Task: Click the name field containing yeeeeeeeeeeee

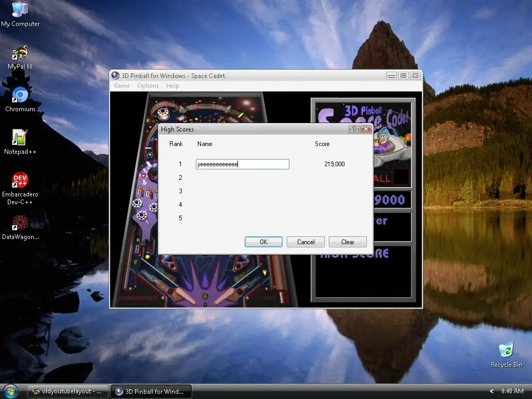Action: [x=243, y=164]
